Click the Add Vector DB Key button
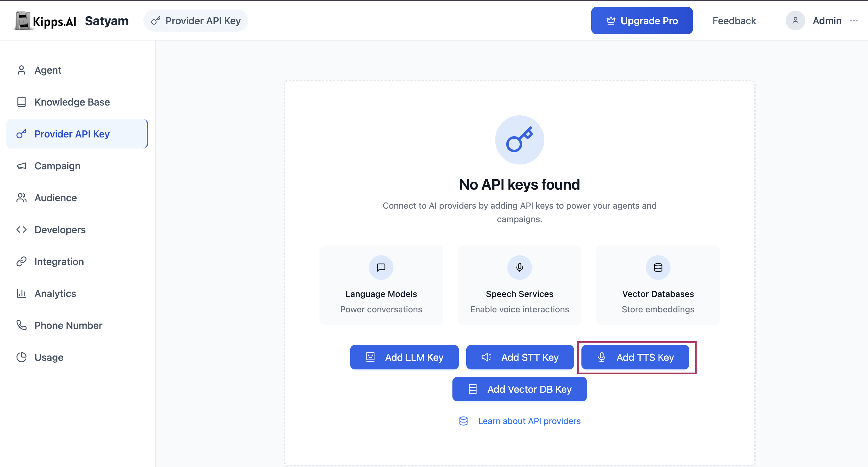 click(519, 389)
